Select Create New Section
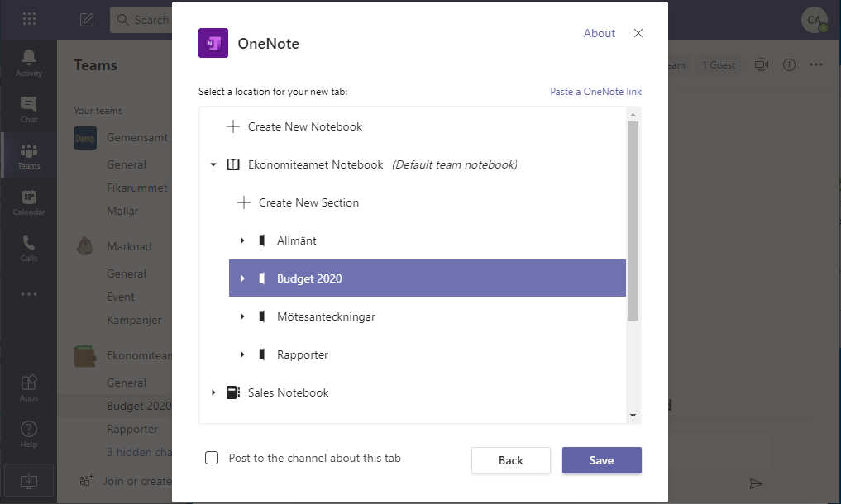Image resolution: width=841 pixels, height=504 pixels. click(x=308, y=202)
